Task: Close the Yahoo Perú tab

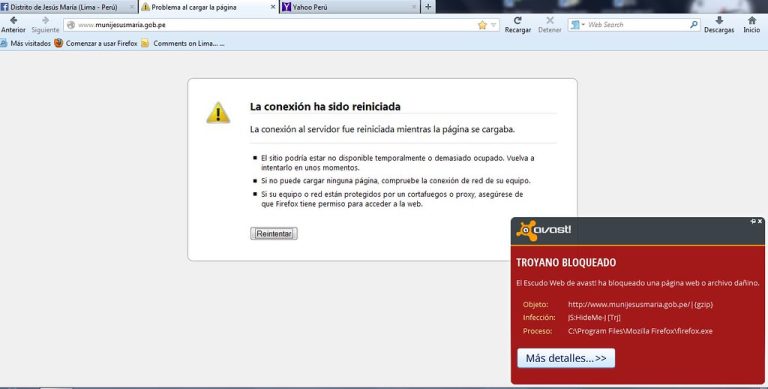Action: 414,7
